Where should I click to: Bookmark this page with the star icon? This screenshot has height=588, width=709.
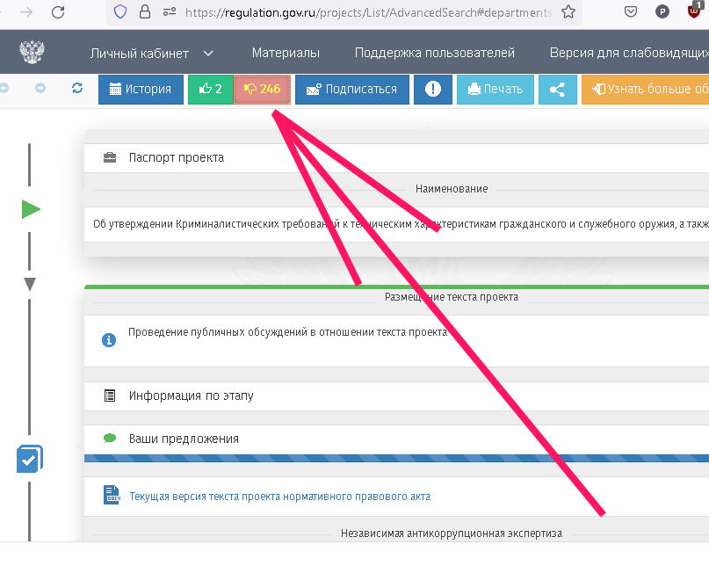(568, 12)
